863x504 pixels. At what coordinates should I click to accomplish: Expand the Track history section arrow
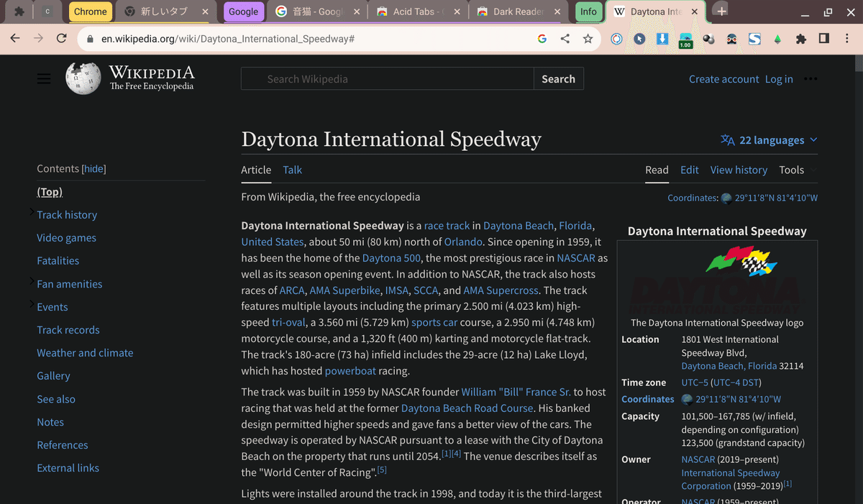[x=32, y=214]
